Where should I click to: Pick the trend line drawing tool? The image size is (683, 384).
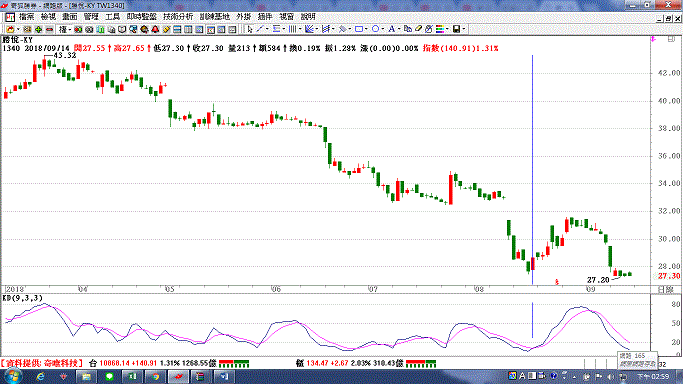click(260, 29)
